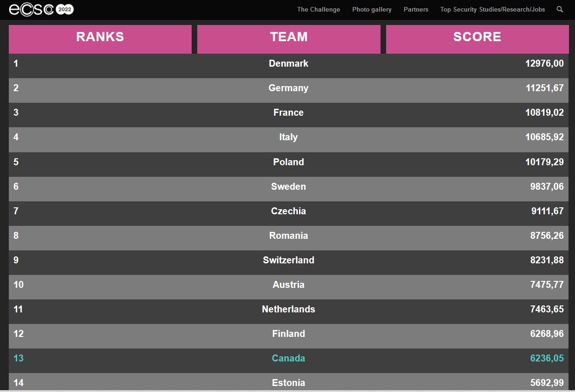
Task: Open The Challenge menu
Action: 319,9
